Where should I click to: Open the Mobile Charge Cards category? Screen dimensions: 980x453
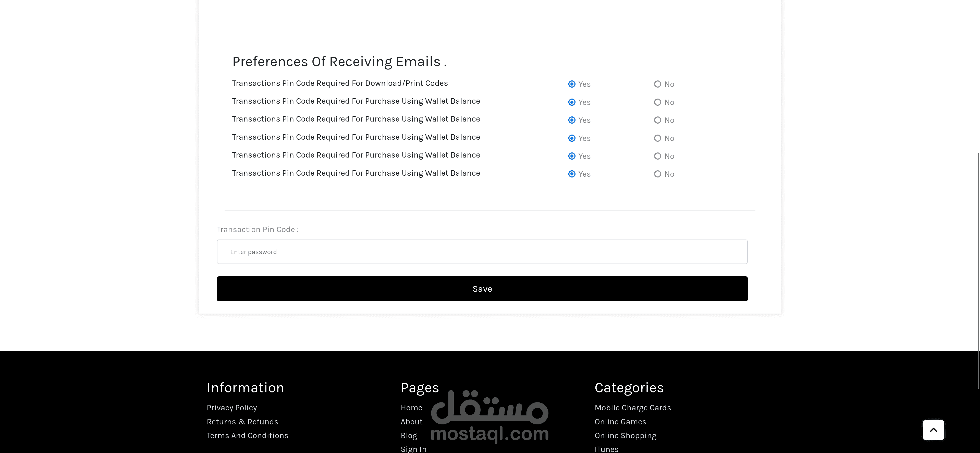[x=632, y=408]
